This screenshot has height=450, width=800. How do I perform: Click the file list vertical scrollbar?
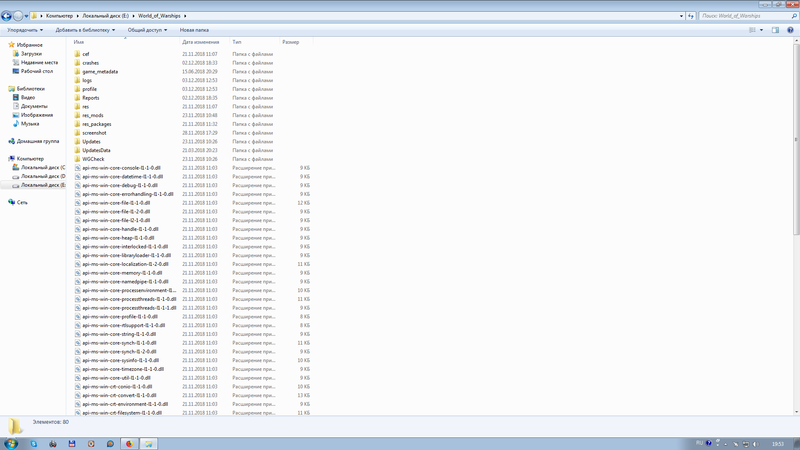796,139
